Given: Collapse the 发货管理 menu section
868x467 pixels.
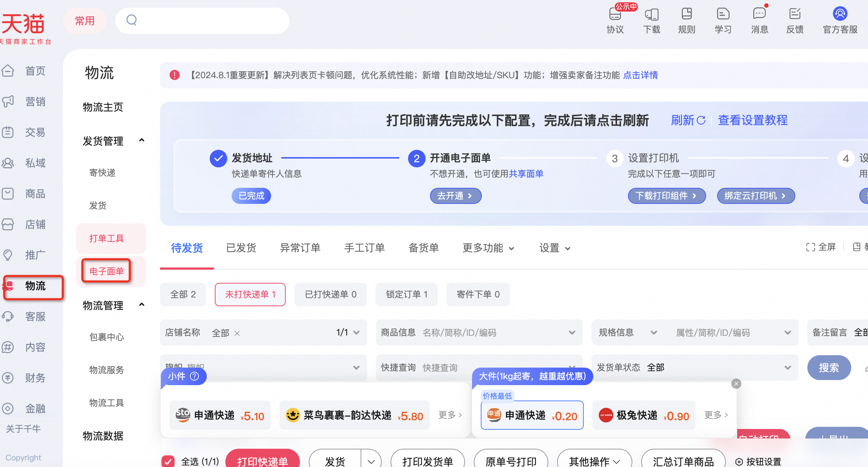Looking at the screenshot, I should [142, 140].
